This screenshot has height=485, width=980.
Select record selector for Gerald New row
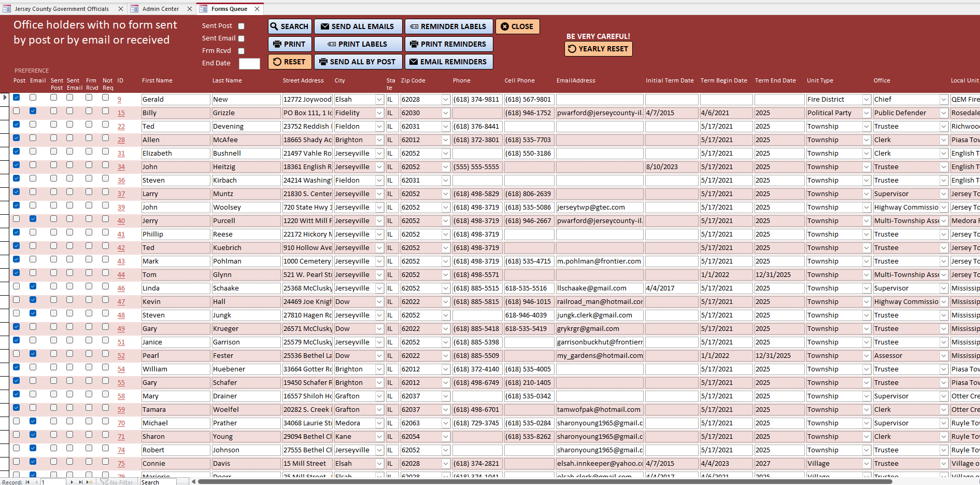click(x=5, y=99)
